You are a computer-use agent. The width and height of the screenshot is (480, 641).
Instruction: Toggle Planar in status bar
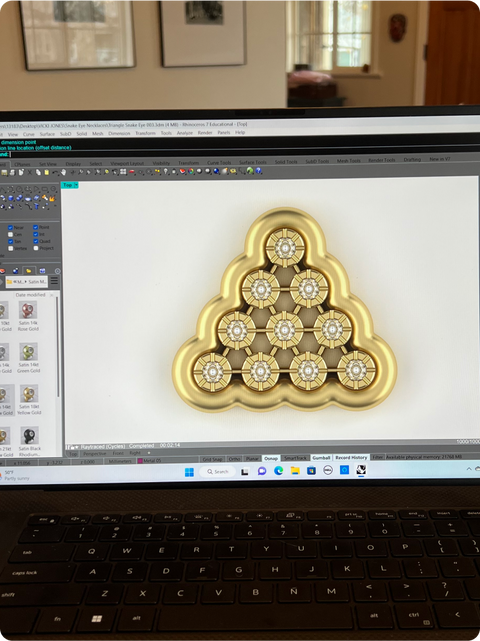pyautogui.click(x=252, y=459)
